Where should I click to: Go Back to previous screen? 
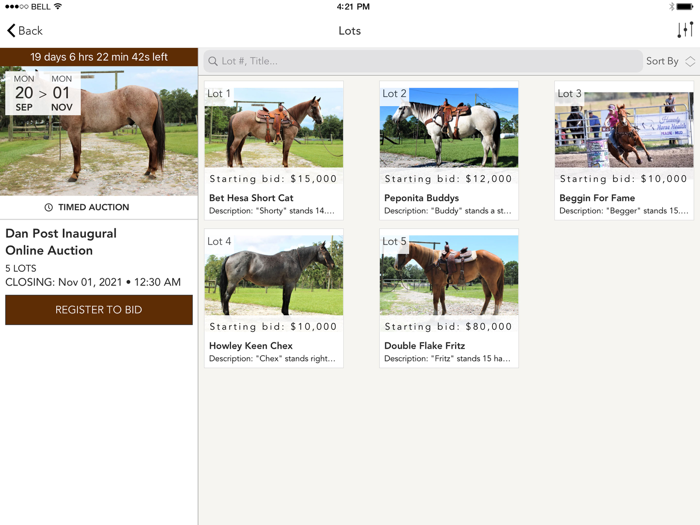(x=25, y=30)
